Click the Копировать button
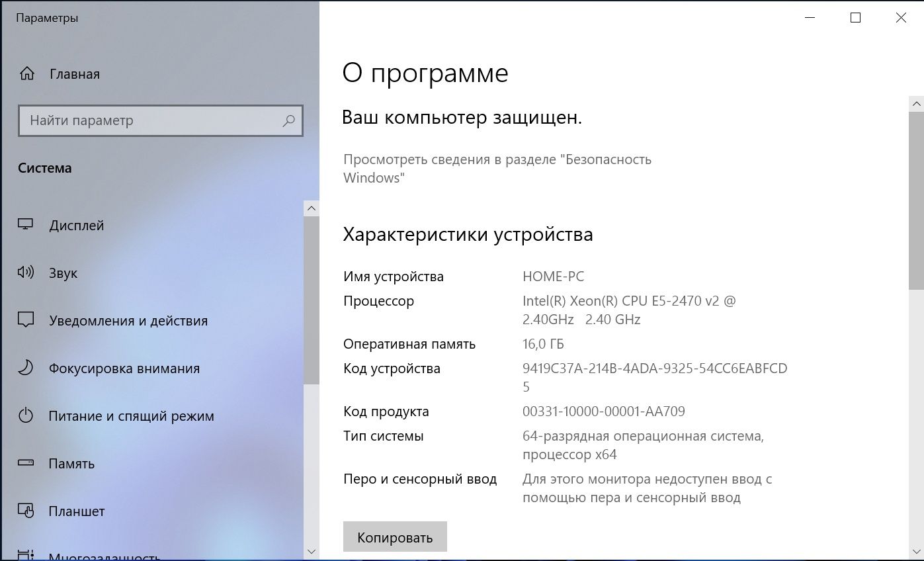924x561 pixels. click(395, 537)
